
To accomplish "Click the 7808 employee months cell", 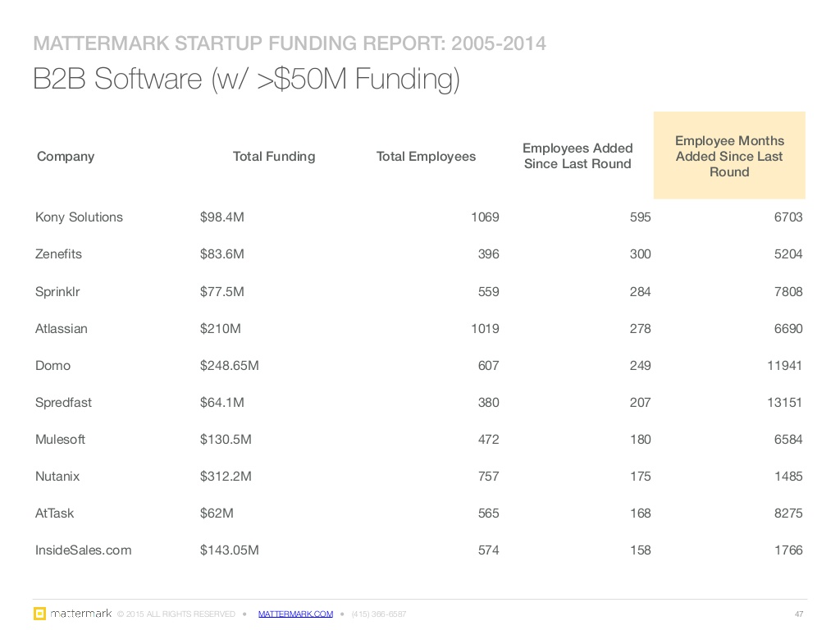I will coord(788,291).
